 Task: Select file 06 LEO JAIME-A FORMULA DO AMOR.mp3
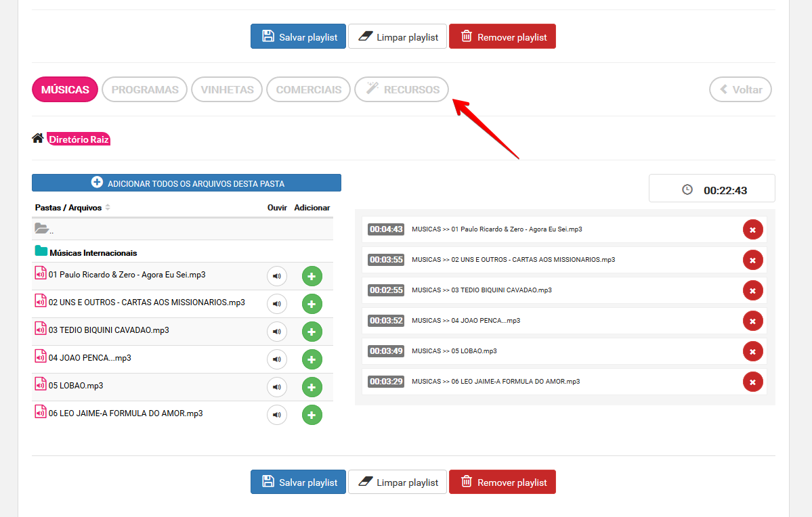(126, 413)
